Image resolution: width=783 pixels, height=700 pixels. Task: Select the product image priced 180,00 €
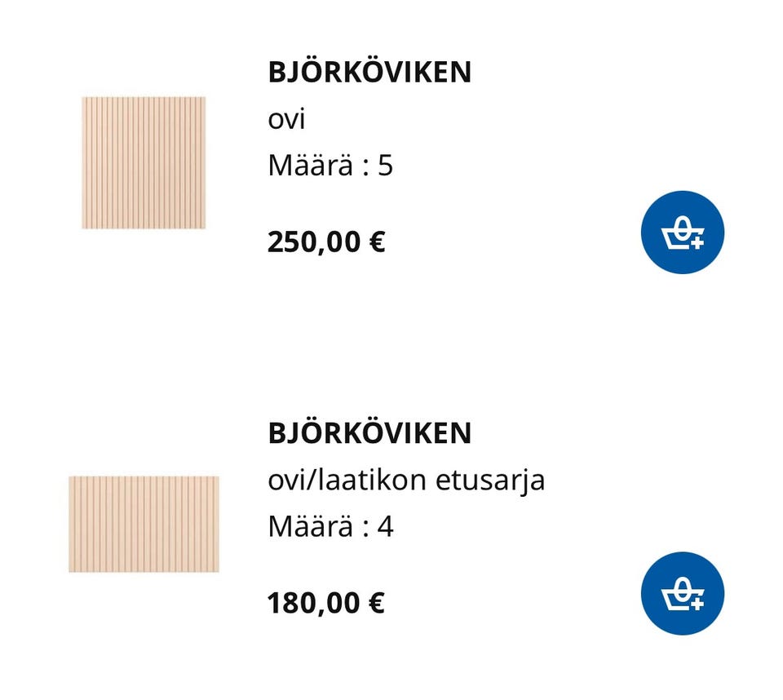(144, 524)
